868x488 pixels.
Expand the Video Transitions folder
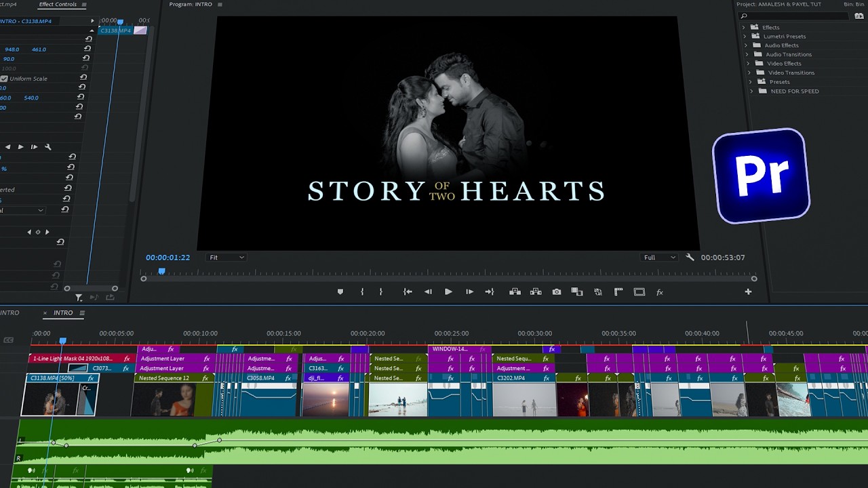pyautogui.click(x=750, y=73)
